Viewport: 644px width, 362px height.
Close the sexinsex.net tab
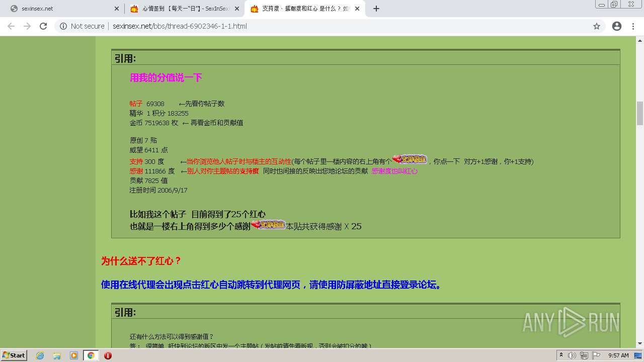tap(117, 9)
